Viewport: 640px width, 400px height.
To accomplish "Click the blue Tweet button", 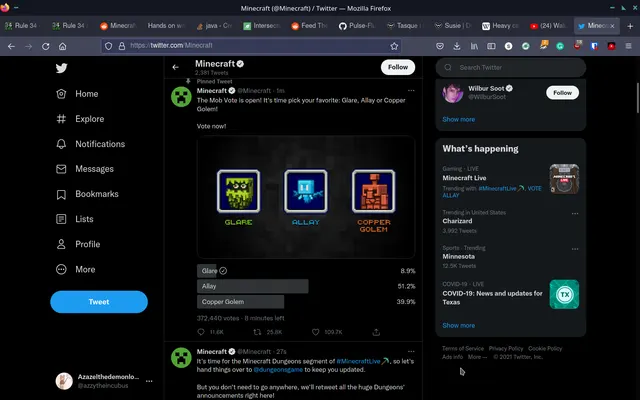I will [99, 302].
